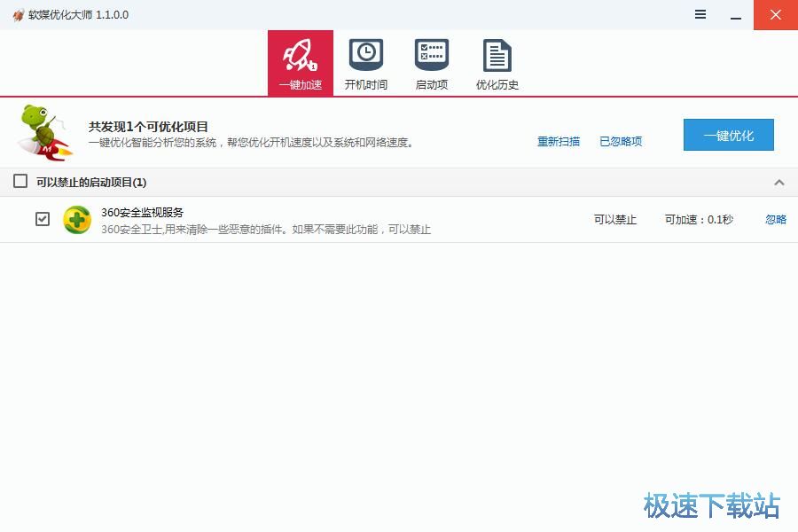
Task: Click the 可以禁止 status text
Action: (x=614, y=219)
